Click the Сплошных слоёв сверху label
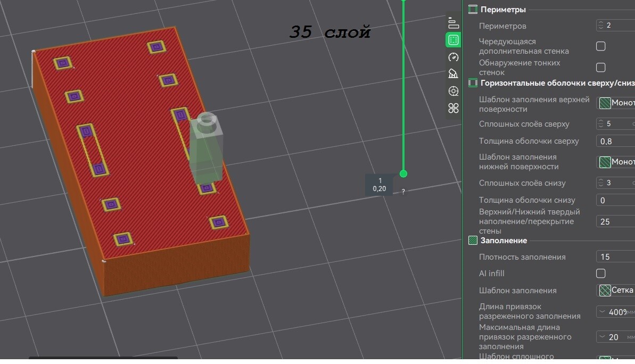The width and height of the screenshot is (635, 364). tap(524, 124)
